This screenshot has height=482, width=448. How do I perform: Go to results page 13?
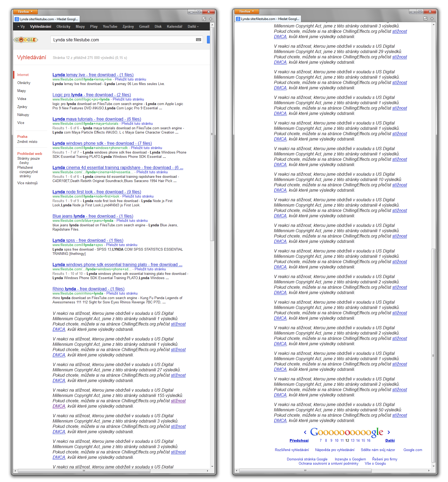pyautogui.click(x=353, y=440)
